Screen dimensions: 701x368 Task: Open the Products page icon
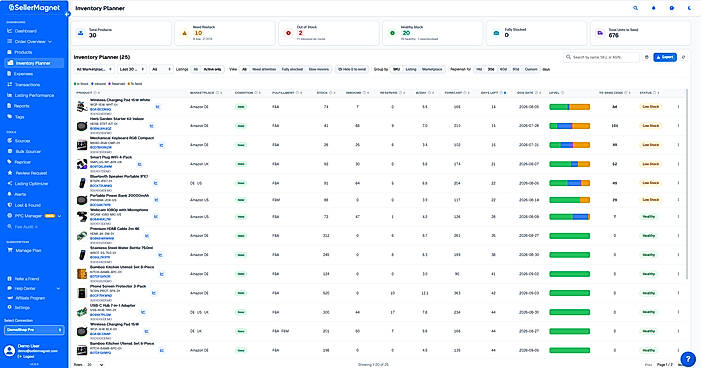pos(9,52)
